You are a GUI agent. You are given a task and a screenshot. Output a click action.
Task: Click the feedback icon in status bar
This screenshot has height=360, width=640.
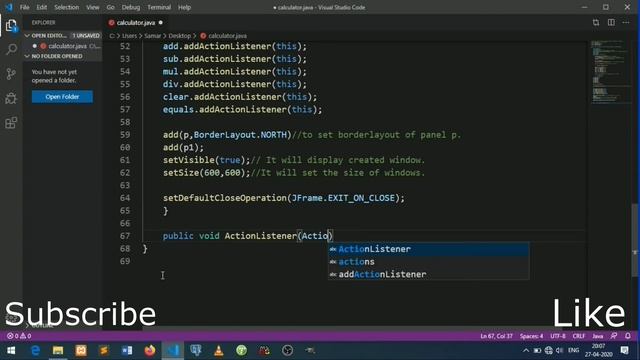(614, 336)
